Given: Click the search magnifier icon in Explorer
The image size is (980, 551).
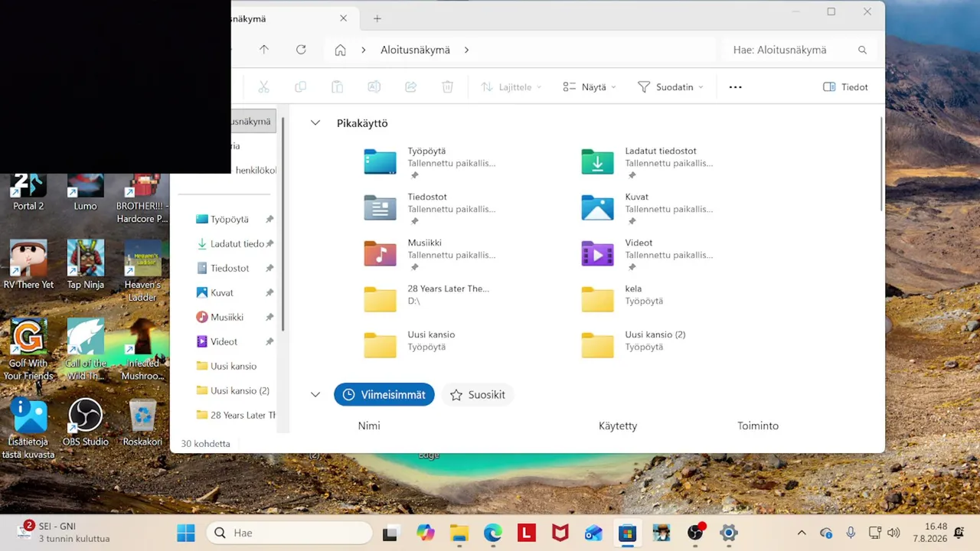Looking at the screenshot, I should (862, 50).
